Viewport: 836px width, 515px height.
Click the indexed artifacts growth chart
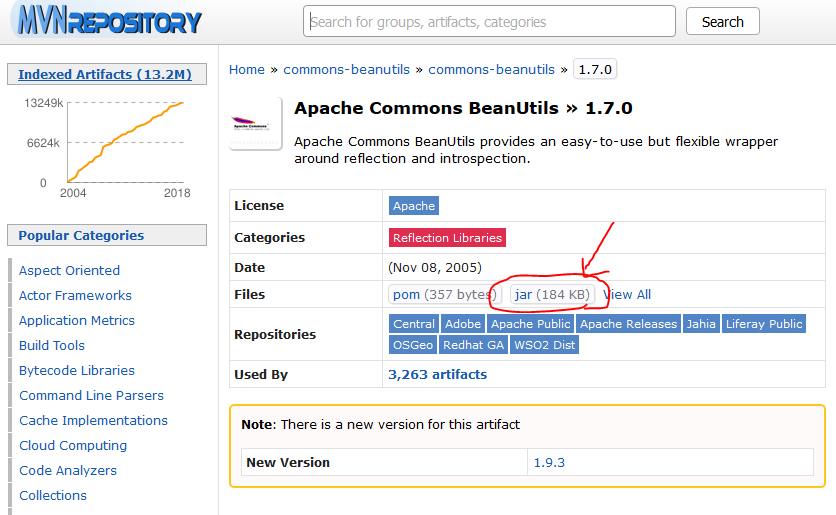click(x=107, y=148)
